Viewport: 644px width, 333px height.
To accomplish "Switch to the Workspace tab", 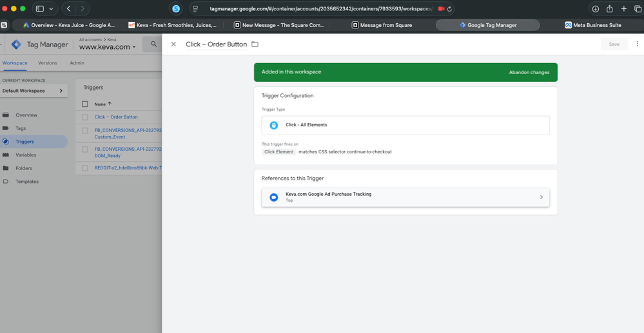I will (15, 63).
